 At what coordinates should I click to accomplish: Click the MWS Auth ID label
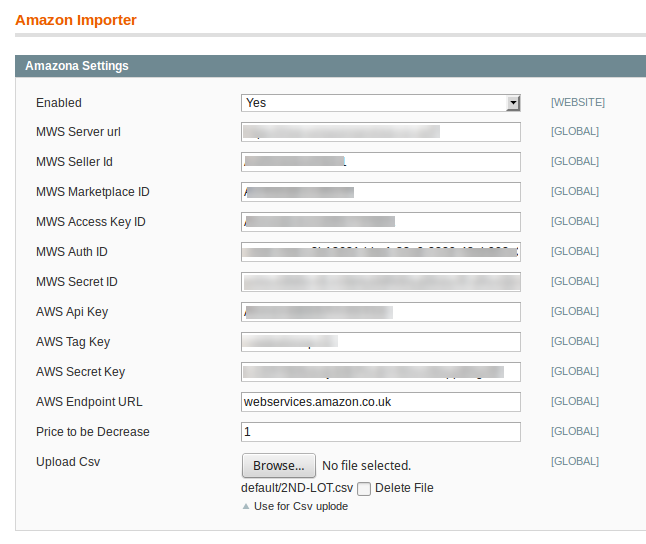coord(72,251)
